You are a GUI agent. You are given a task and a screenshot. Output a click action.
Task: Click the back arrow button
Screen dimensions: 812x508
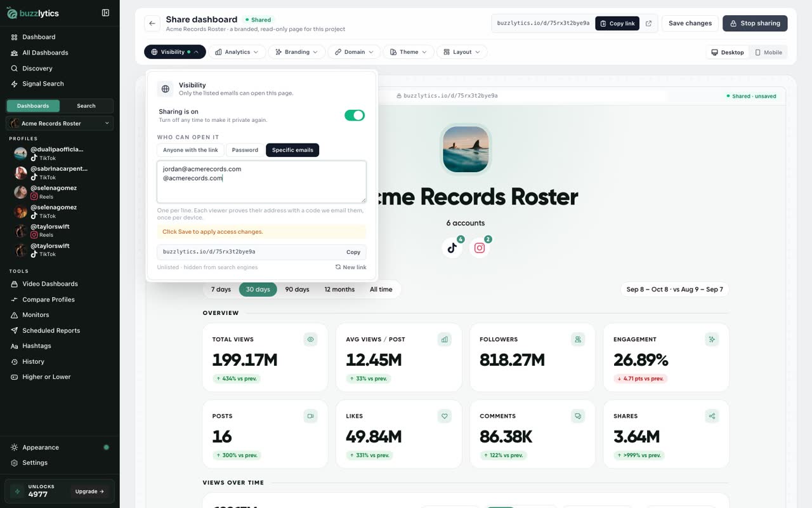pyautogui.click(x=152, y=23)
